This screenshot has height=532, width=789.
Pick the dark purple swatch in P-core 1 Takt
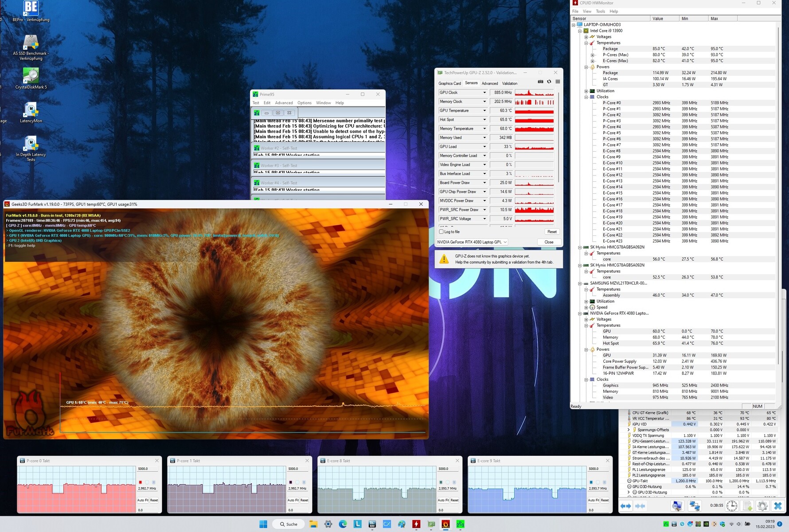pos(291,482)
